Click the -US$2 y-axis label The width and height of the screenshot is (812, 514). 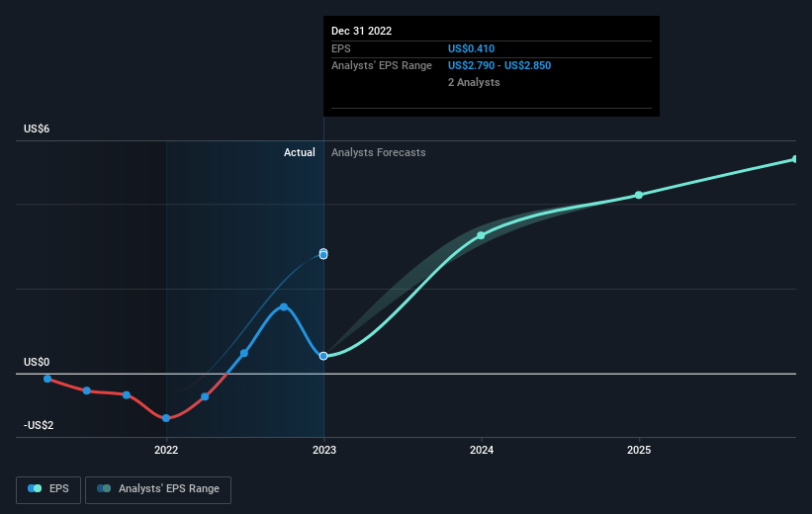(x=39, y=425)
